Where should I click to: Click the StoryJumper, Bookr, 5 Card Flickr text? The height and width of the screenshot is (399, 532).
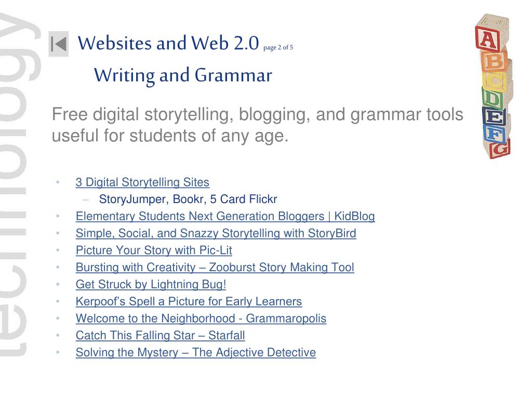[188, 199]
